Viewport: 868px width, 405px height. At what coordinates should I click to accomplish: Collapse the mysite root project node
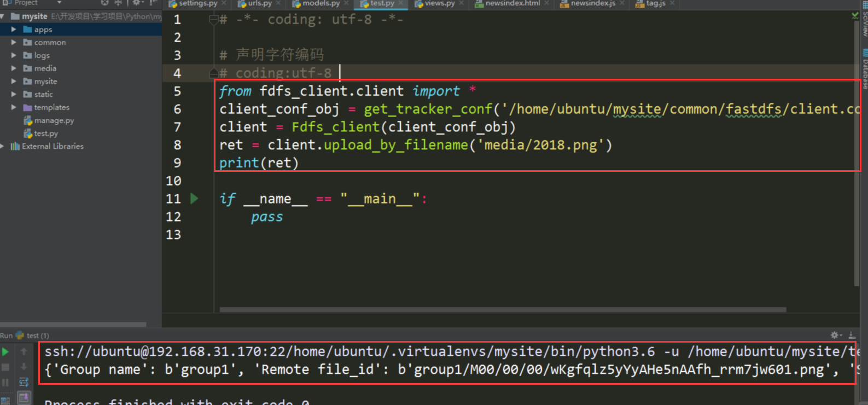click(3, 16)
